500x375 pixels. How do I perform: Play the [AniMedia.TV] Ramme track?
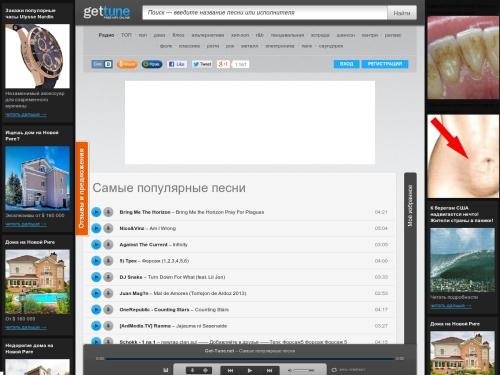(x=96, y=326)
